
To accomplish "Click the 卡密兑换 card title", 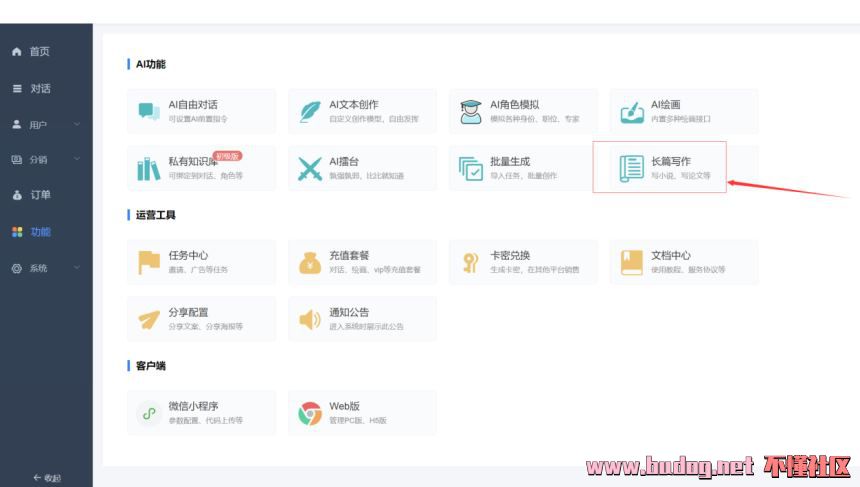I will (x=510, y=255).
